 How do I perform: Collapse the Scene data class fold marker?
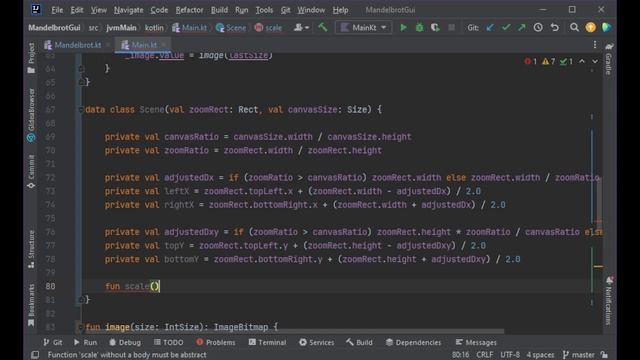tap(81, 109)
